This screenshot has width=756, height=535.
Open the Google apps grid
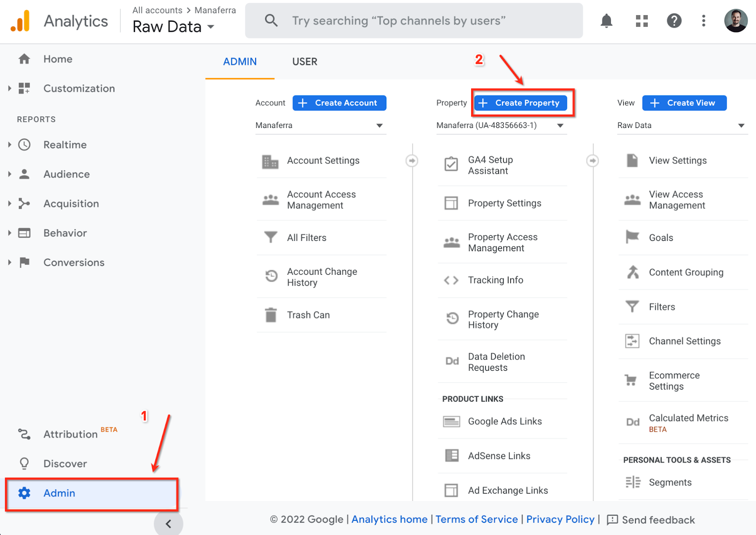[642, 21]
